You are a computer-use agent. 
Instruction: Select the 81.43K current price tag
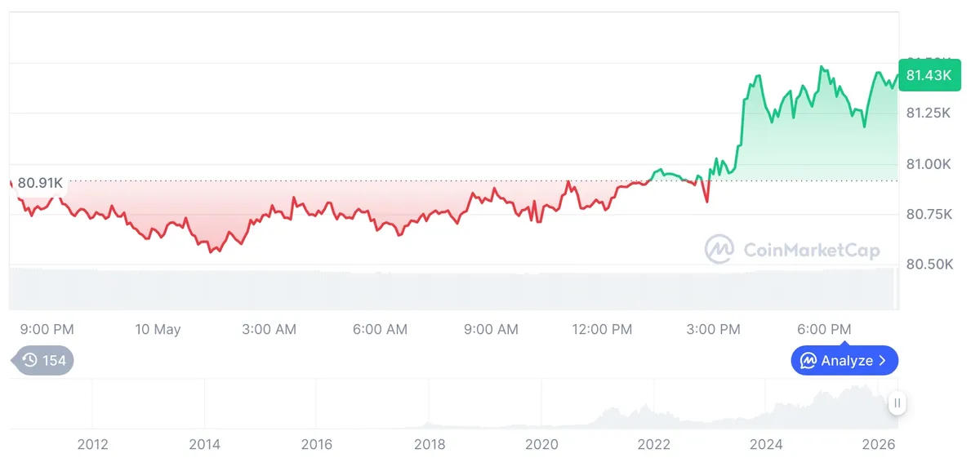[x=927, y=75]
